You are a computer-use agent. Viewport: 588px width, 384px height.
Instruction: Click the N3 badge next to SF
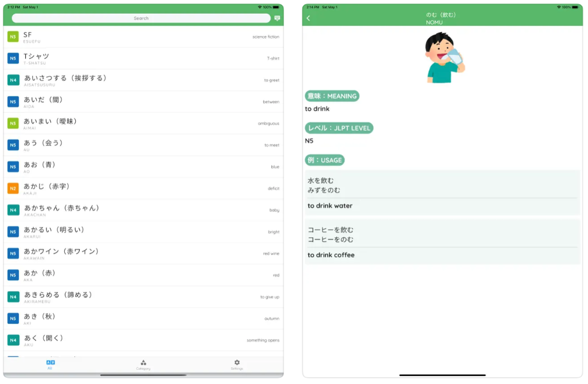click(13, 37)
